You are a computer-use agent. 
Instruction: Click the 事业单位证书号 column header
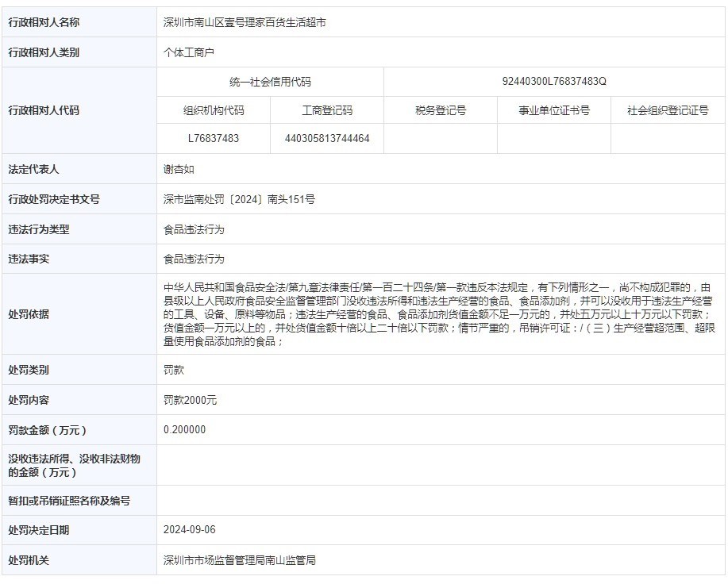(x=554, y=111)
